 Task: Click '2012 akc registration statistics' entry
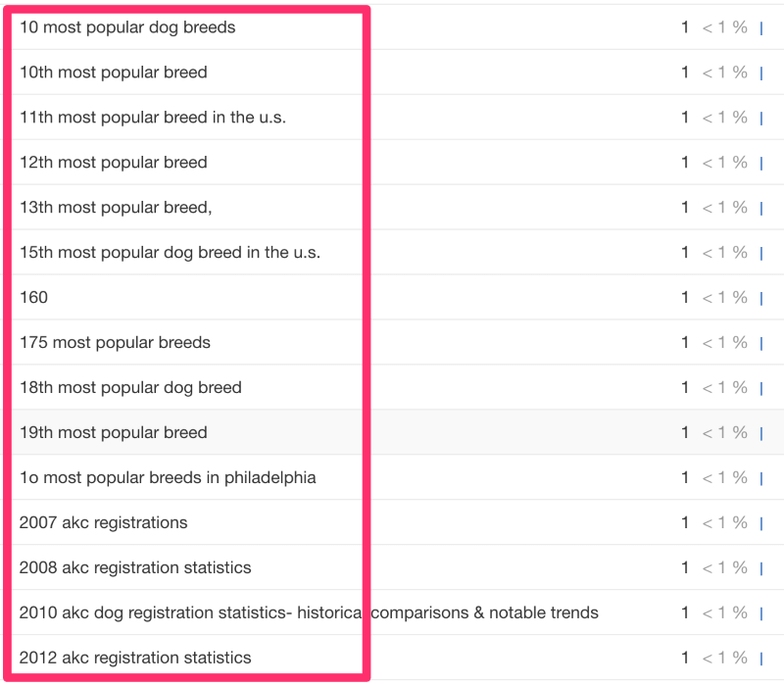coord(135,657)
